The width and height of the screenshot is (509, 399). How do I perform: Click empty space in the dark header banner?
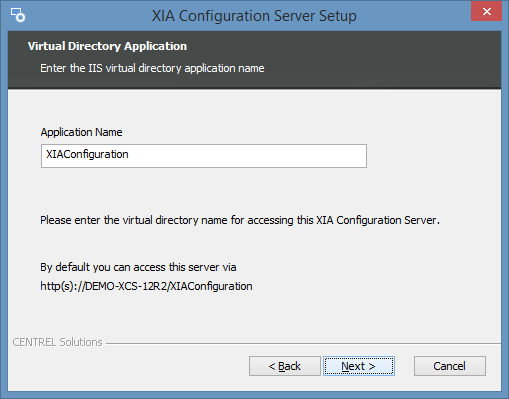383,60
